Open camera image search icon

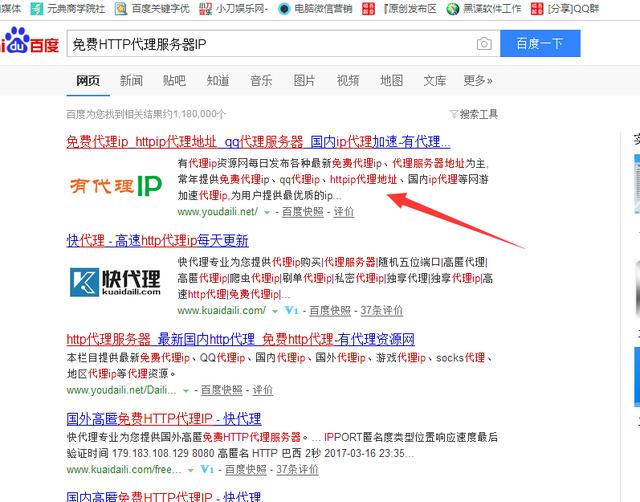pyautogui.click(x=484, y=43)
